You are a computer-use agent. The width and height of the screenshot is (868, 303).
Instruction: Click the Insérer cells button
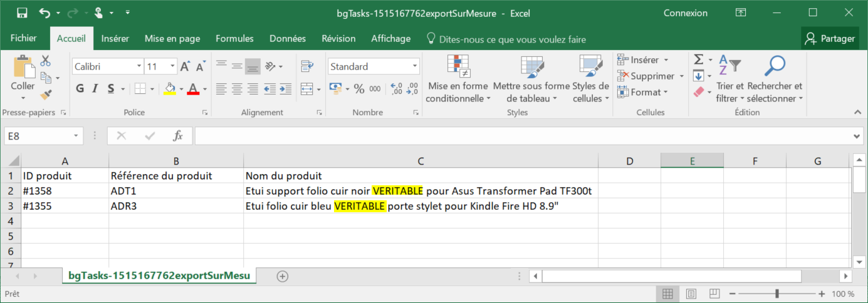[x=642, y=60]
